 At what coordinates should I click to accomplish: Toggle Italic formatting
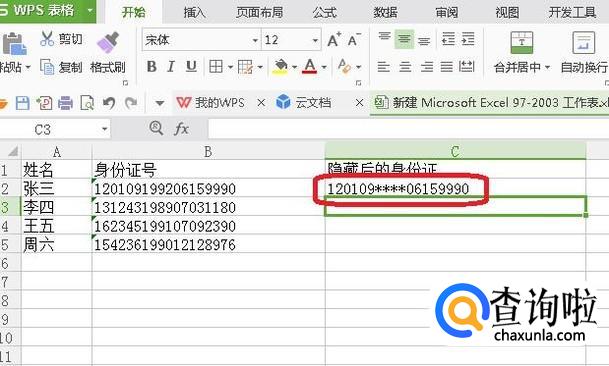point(171,67)
